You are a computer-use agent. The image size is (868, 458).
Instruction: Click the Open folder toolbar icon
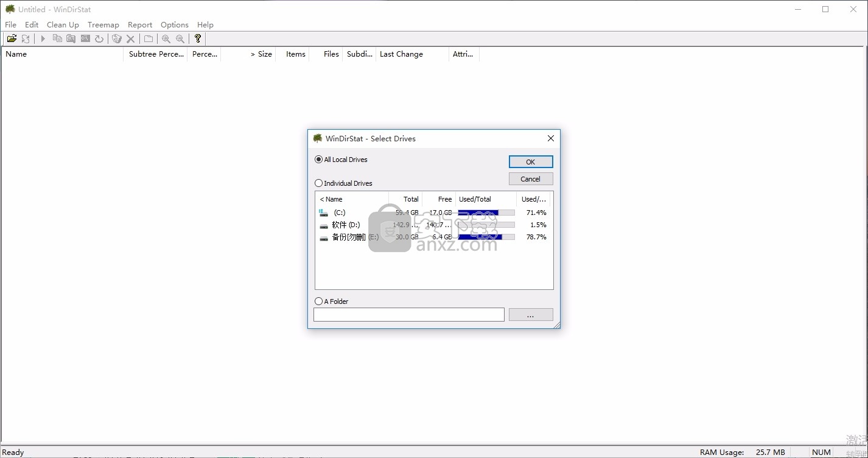[x=12, y=38]
